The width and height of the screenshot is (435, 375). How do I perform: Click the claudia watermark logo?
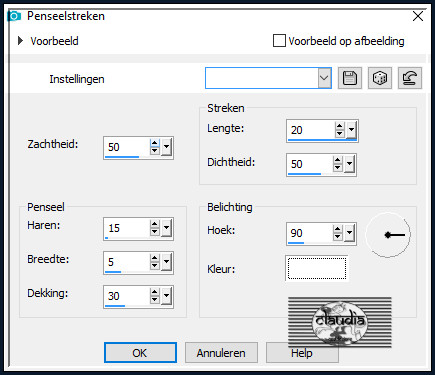[340, 322]
